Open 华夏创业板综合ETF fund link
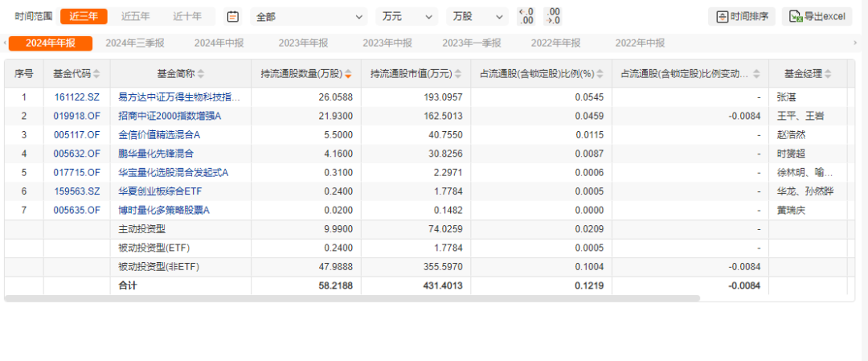 coord(159,191)
